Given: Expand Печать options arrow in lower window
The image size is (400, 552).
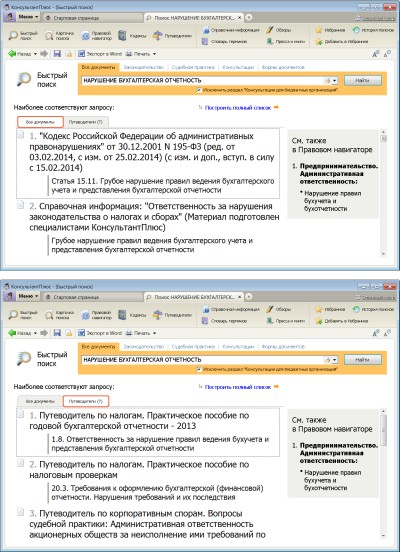Looking at the screenshot, I should point(154,333).
